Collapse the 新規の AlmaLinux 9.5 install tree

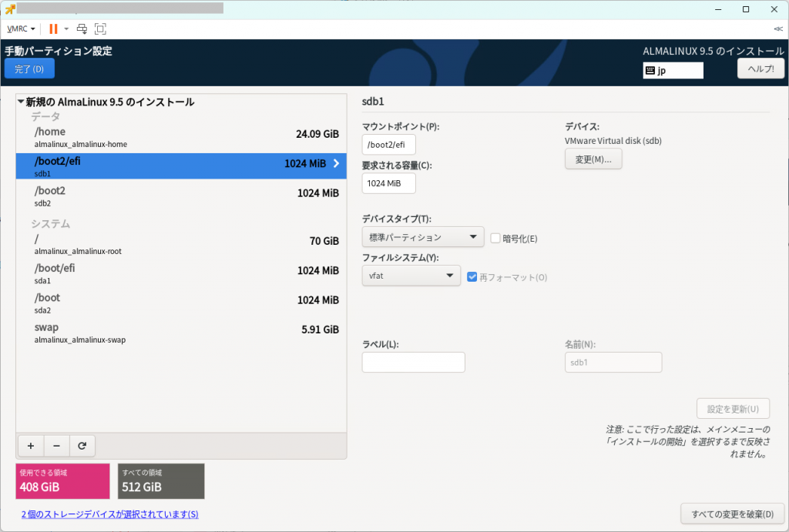(21, 102)
